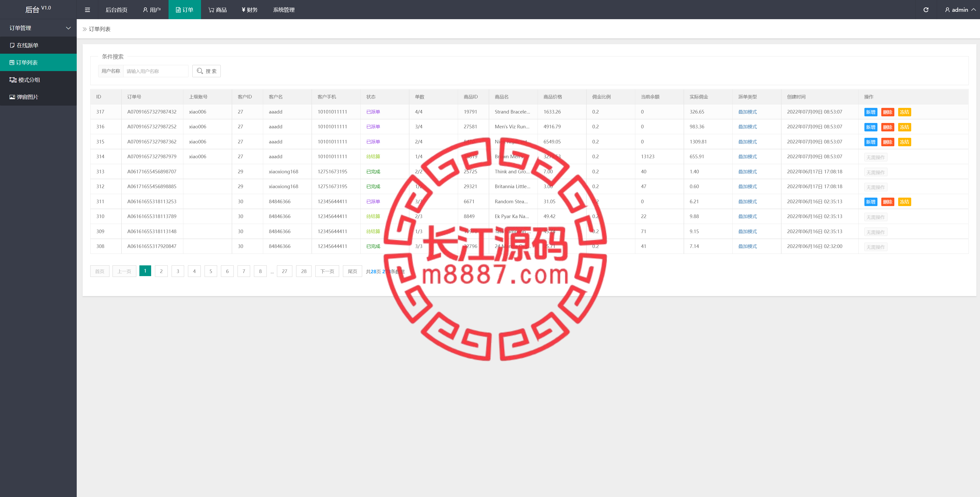The image size is (980, 497).
Task: Click the 上一页 pagination button
Action: [x=124, y=271]
